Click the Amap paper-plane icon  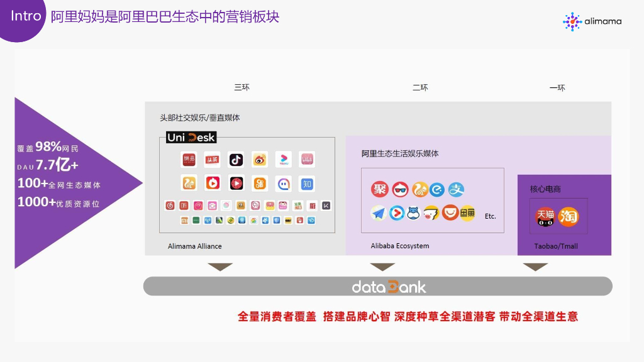point(378,213)
